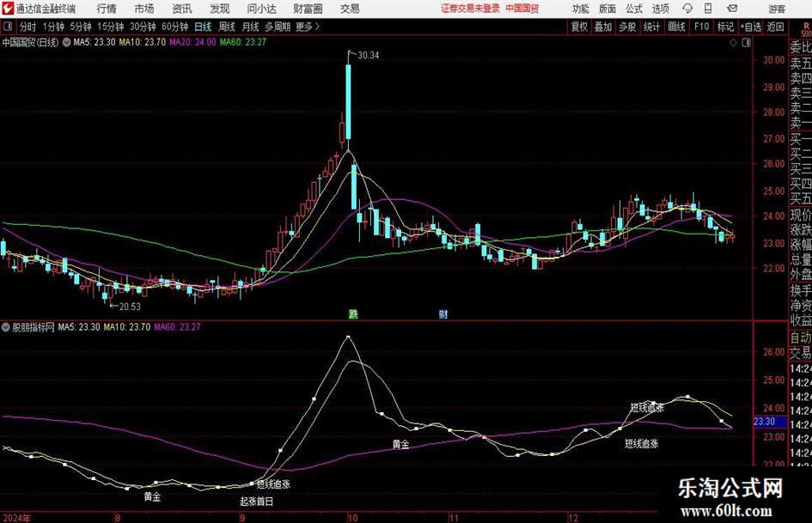Click the red 中国国贸 title link
This screenshot has height=523, width=812.
tap(522, 9)
